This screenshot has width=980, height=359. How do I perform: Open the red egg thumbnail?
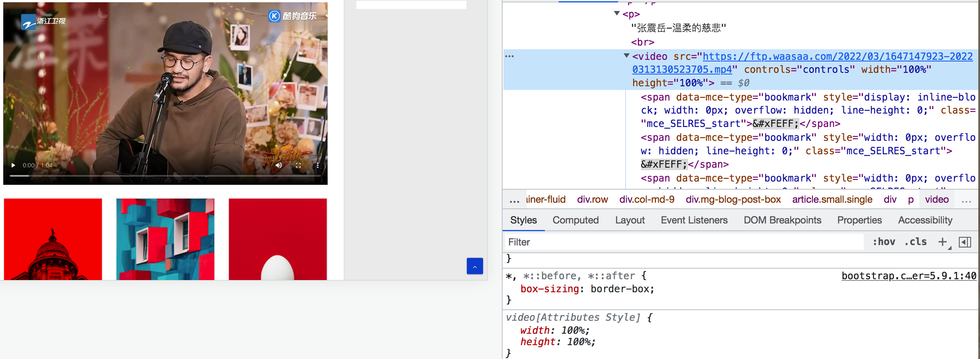click(278, 239)
